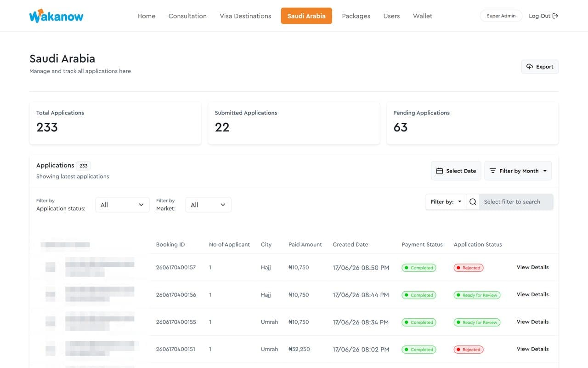Click View Details for booking 2606170400155
The height and width of the screenshot is (368, 588).
click(532, 322)
